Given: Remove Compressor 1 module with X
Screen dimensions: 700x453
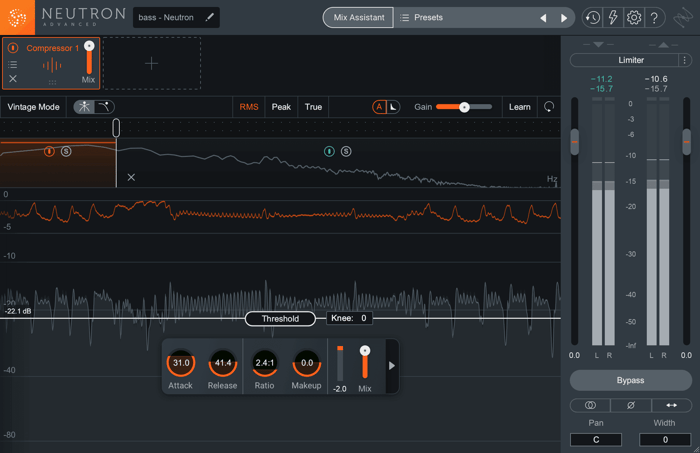Looking at the screenshot, I should point(13,79).
